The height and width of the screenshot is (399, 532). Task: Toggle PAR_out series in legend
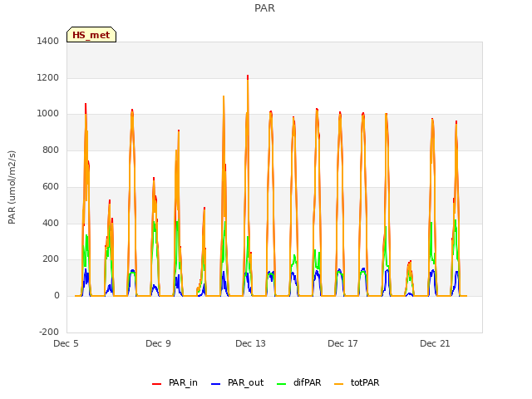[237, 382]
